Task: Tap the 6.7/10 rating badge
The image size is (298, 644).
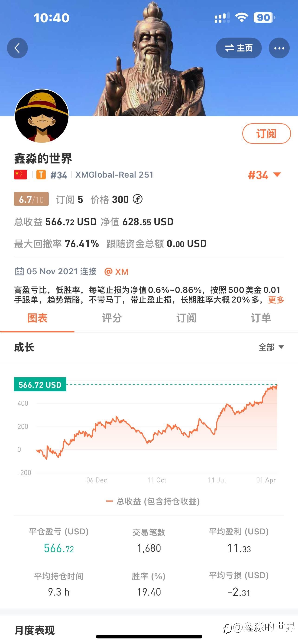Action: [x=31, y=199]
